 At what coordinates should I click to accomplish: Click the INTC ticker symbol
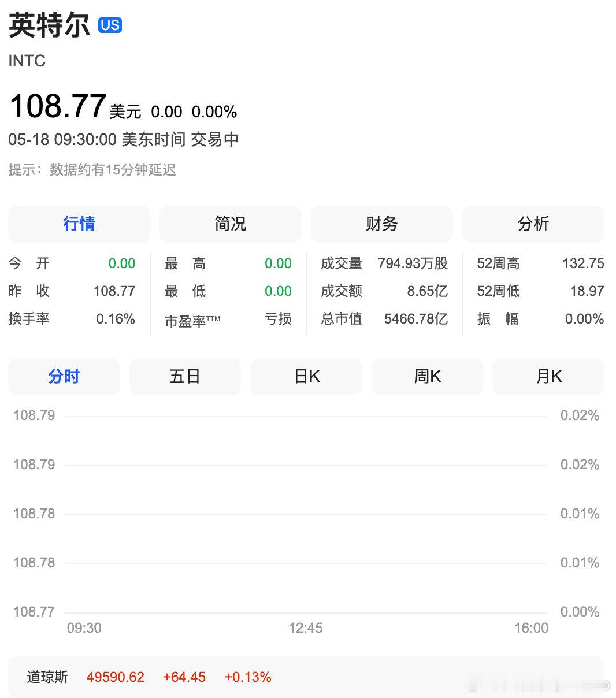click(27, 61)
